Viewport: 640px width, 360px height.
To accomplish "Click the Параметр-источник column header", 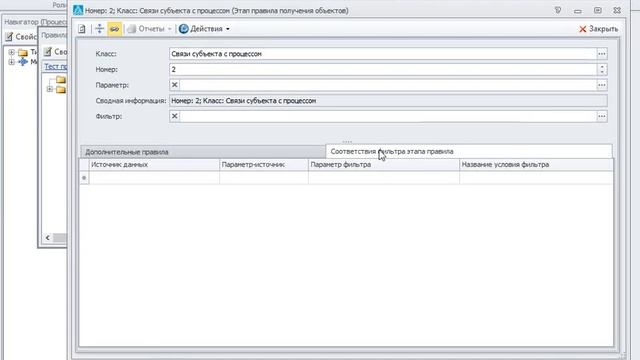I will [264, 165].
